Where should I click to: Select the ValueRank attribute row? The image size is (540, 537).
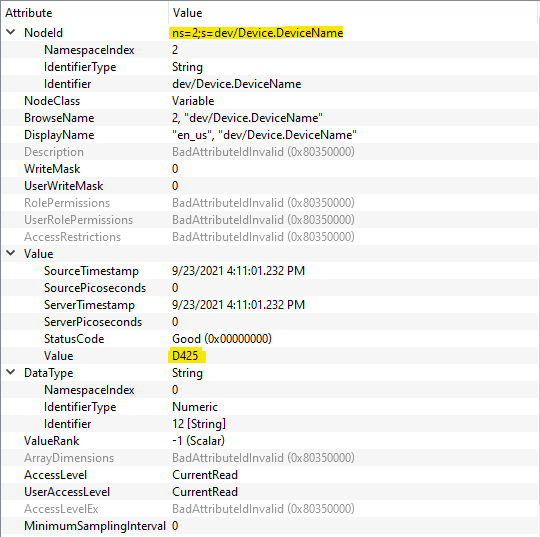click(x=270, y=441)
